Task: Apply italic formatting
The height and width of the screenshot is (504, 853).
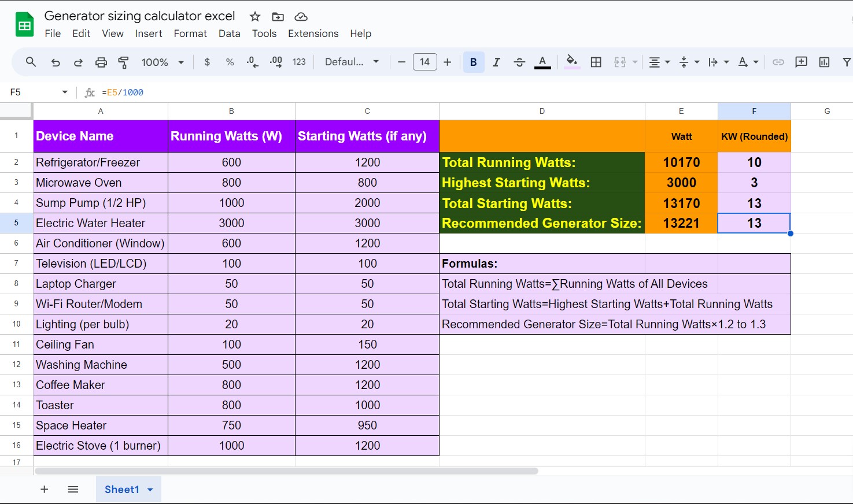Action: pyautogui.click(x=496, y=62)
